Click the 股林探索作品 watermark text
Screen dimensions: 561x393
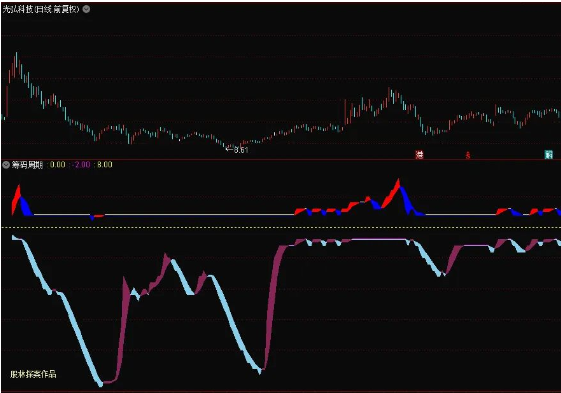click(x=33, y=374)
